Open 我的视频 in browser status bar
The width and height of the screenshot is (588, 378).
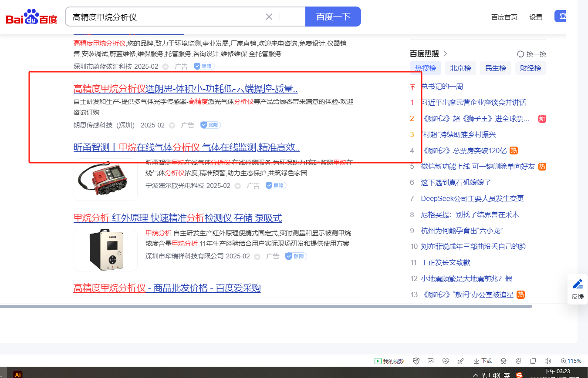click(389, 361)
